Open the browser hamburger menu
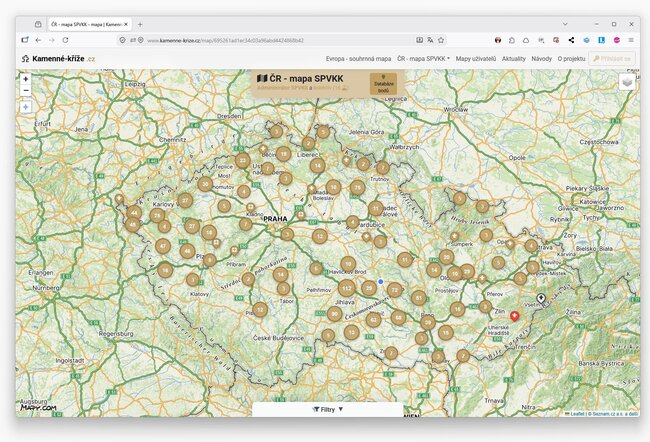 coord(631,40)
